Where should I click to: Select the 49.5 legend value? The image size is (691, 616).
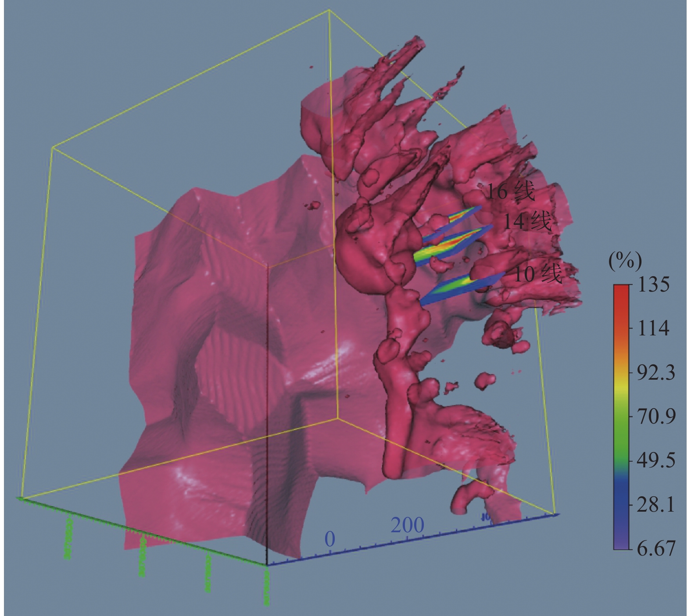pos(656,460)
